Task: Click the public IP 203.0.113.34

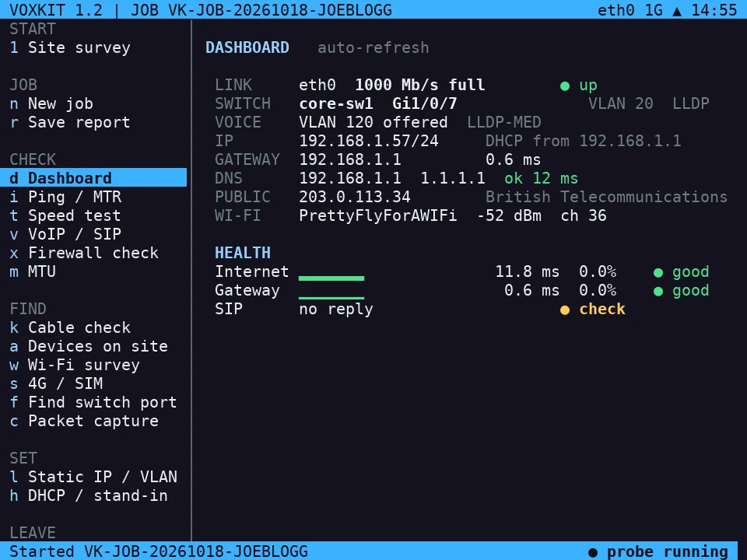Action: [x=355, y=197]
